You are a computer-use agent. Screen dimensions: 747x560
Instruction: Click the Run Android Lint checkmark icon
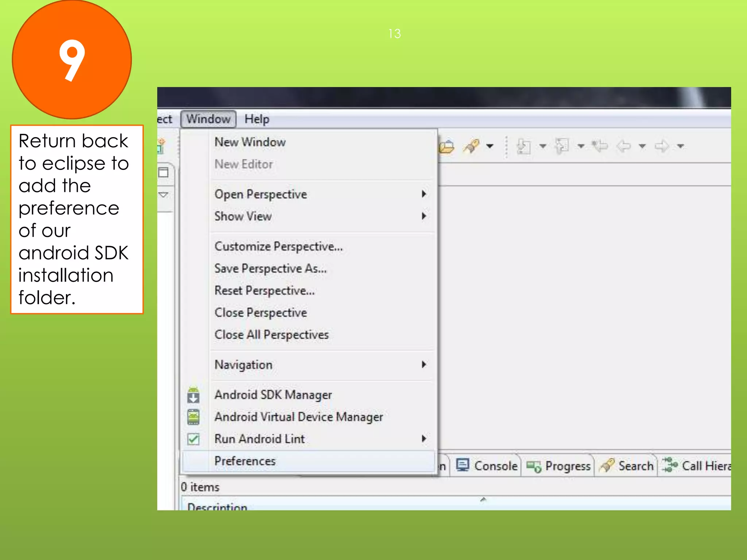[193, 439]
